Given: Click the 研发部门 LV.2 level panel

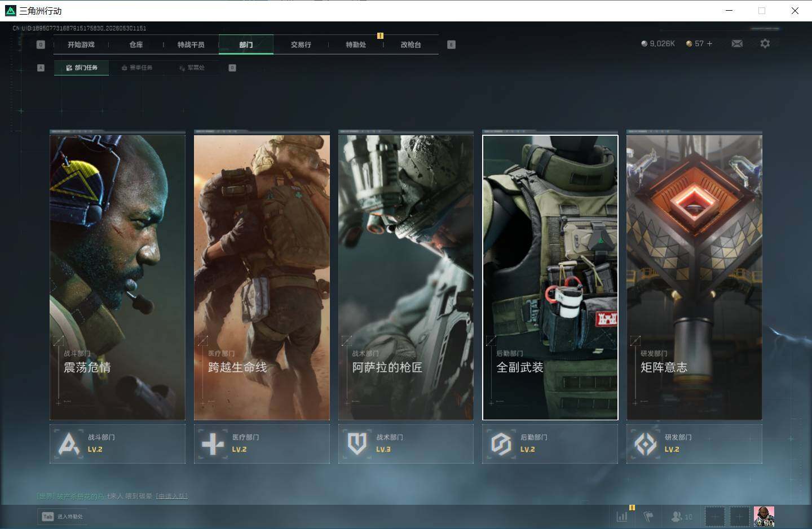Looking at the screenshot, I should coord(694,444).
